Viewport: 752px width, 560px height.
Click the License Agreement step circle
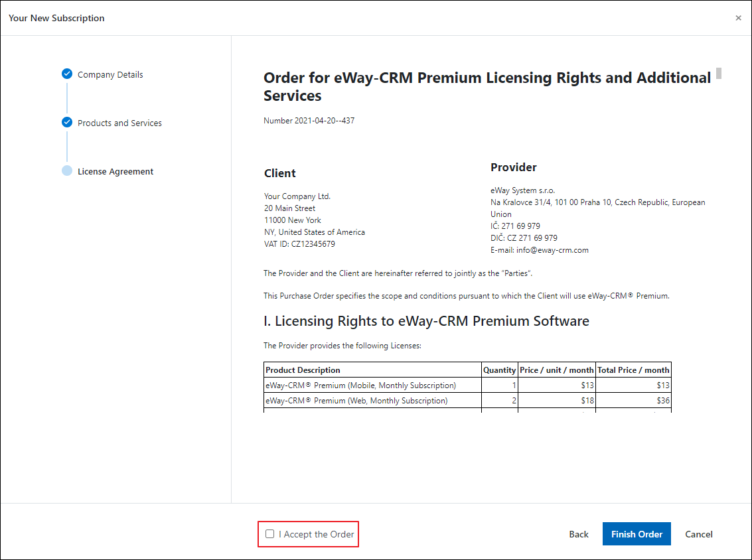(67, 171)
